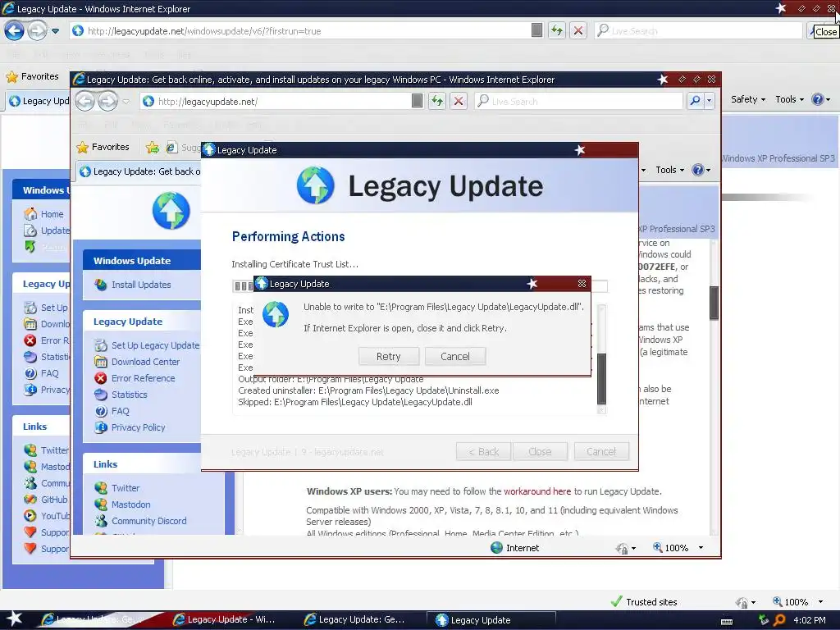This screenshot has height=630, width=840.
Task: Click the Cancel button in installer wizard footer
Action: coord(601,452)
